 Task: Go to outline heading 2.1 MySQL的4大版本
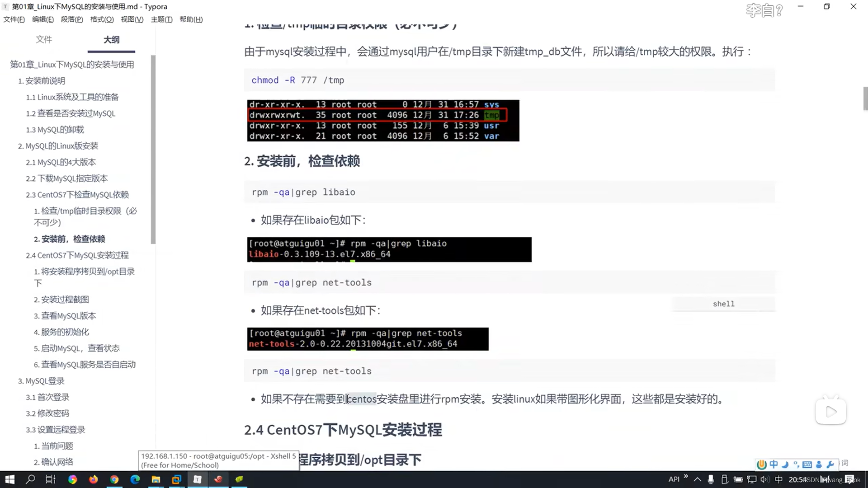pyautogui.click(x=61, y=162)
